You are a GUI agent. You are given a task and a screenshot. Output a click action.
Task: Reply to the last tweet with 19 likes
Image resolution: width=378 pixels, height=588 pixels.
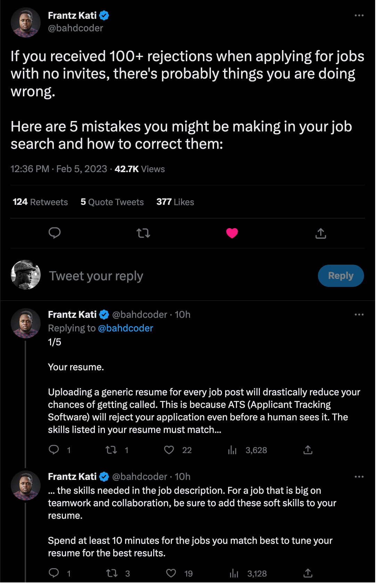click(54, 573)
